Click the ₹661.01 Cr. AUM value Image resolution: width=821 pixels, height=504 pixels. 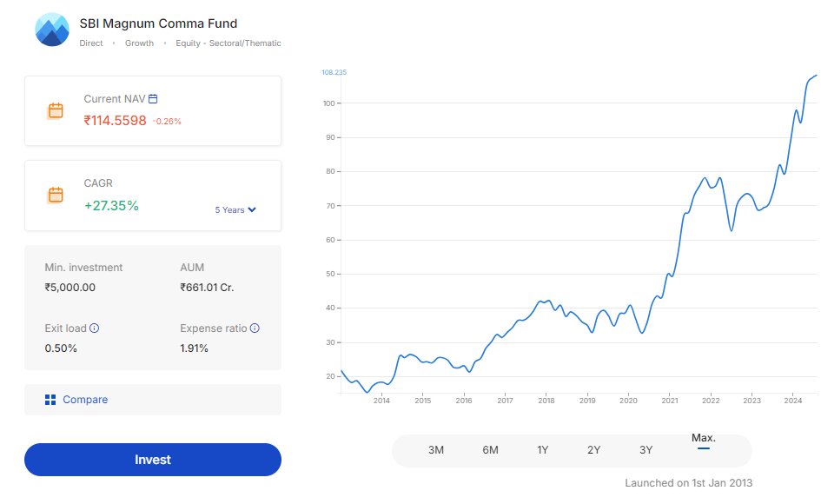click(x=207, y=288)
